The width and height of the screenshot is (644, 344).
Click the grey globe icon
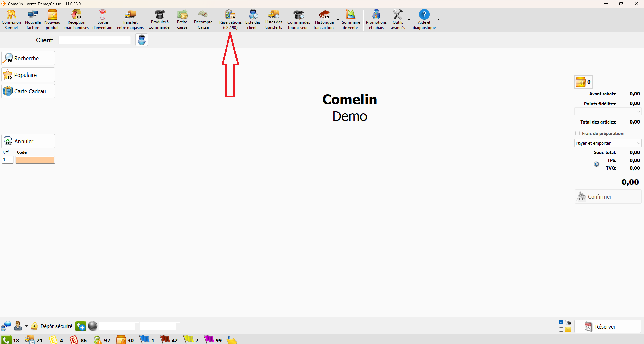point(93,326)
